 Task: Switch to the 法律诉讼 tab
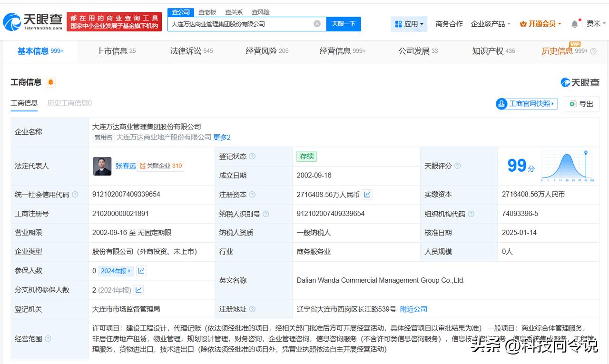tap(191, 51)
